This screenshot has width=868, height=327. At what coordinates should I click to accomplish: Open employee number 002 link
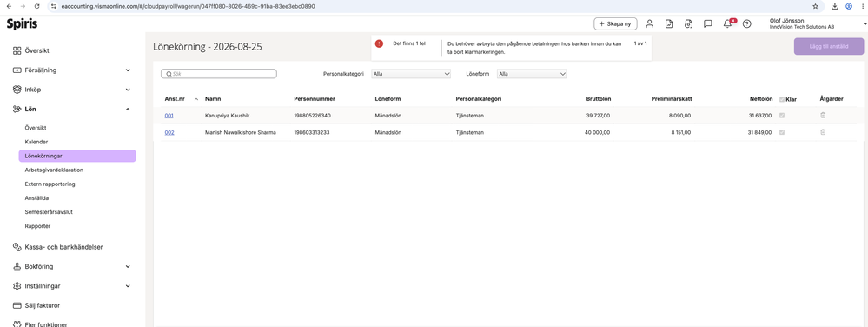click(x=169, y=132)
